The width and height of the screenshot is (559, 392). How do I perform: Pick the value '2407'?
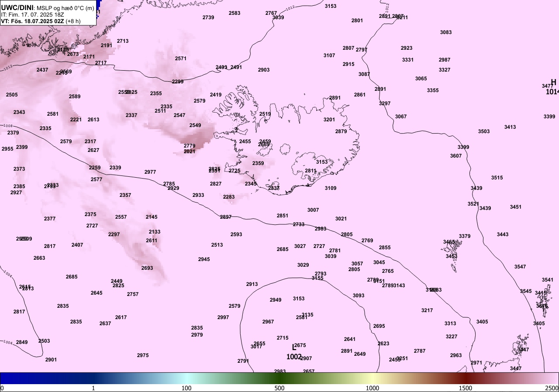pyautogui.click(x=77, y=245)
